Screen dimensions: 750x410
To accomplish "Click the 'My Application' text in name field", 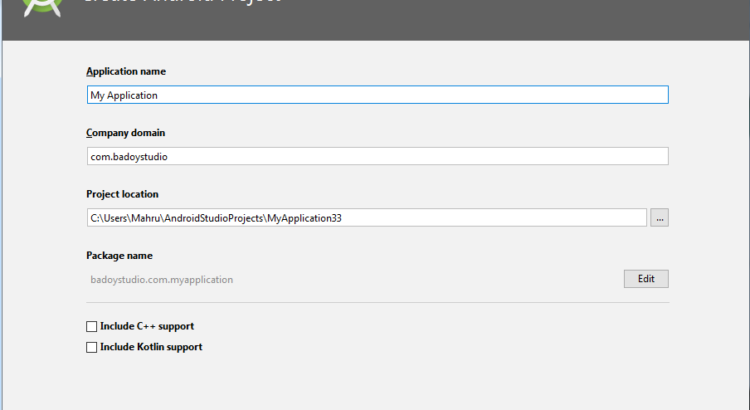I will click(124, 96).
